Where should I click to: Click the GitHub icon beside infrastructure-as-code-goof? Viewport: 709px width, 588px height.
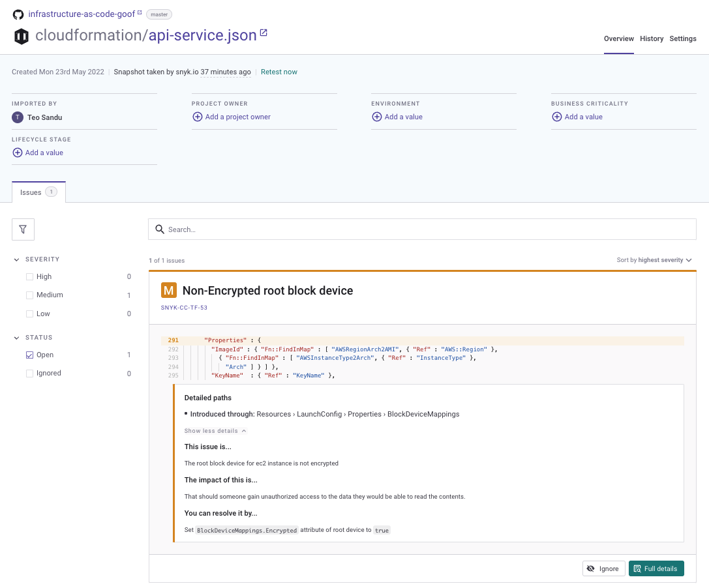click(18, 14)
